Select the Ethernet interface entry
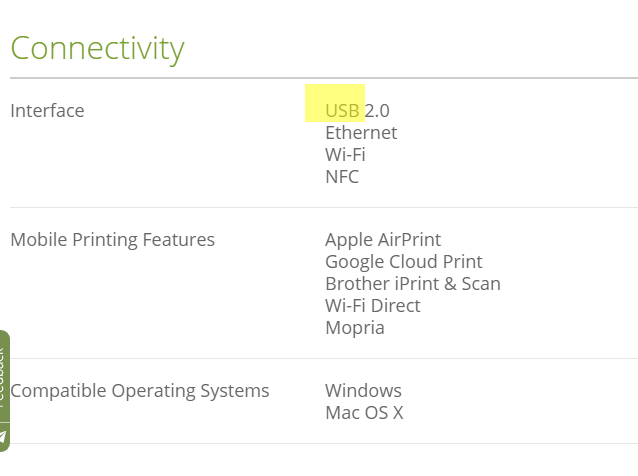 (x=361, y=133)
